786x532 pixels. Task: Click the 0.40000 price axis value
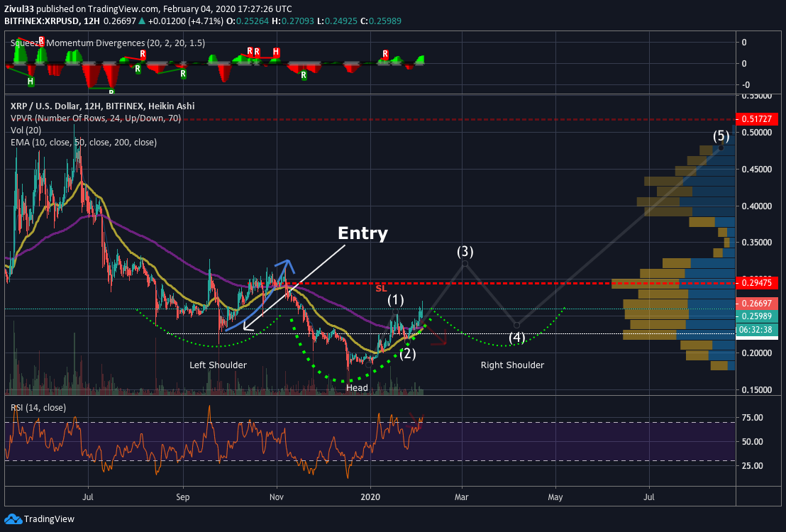[x=757, y=206]
